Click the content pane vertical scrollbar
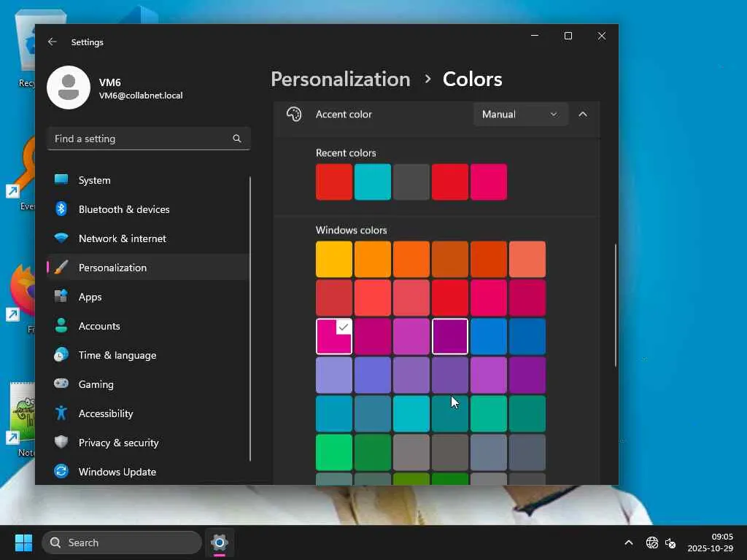The height and width of the screenshot is (560, 747). (x=615, y=305)
